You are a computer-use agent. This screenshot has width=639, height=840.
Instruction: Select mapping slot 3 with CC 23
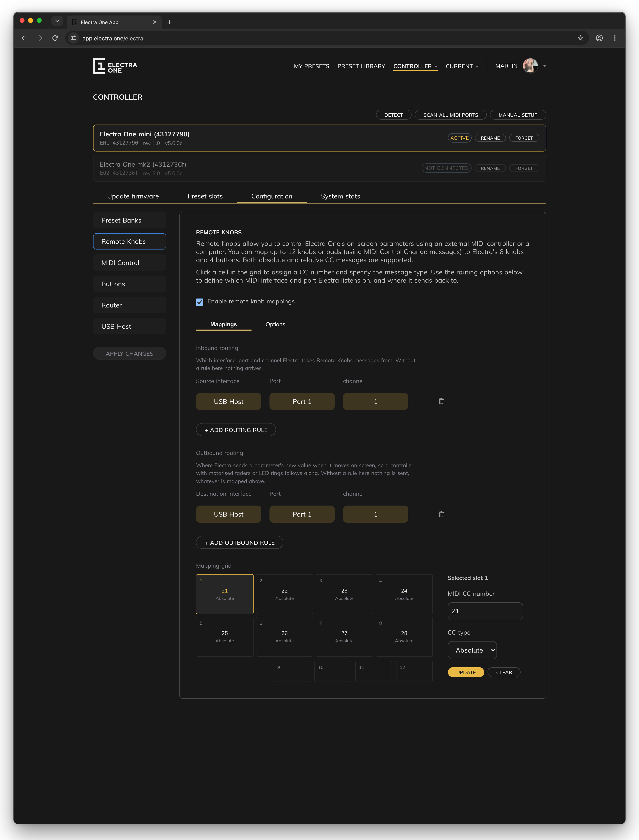344,594
